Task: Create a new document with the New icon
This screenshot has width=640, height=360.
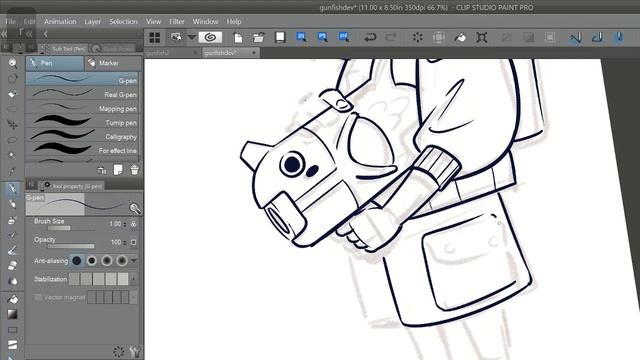Action: tap(238, 38)
